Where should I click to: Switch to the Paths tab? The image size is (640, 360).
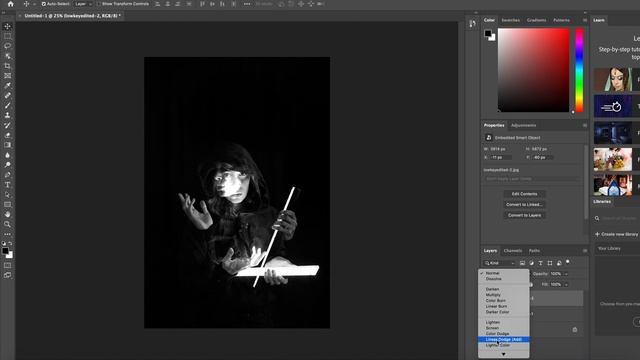[x=534, y=251]
